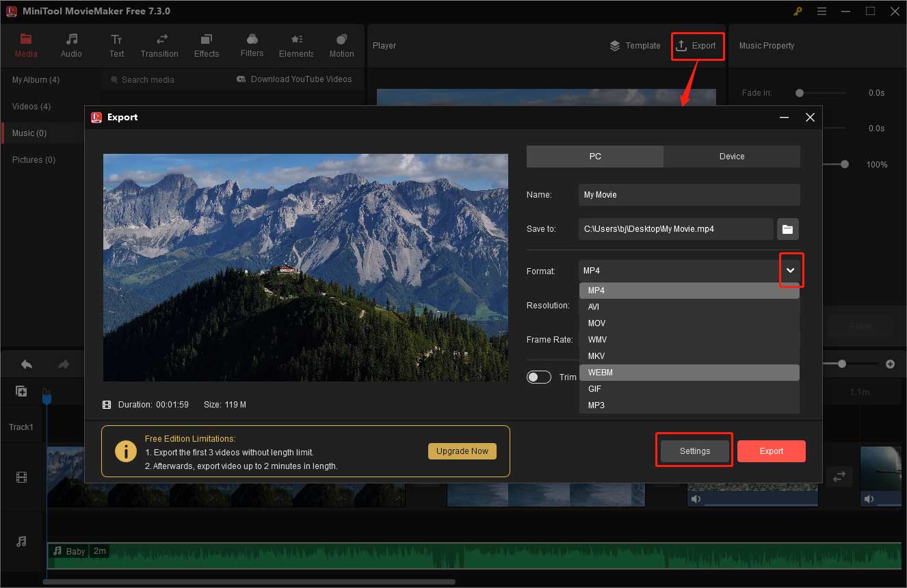Open the hamburger menu in title bar
907x588 pixels.
point(821,11)
